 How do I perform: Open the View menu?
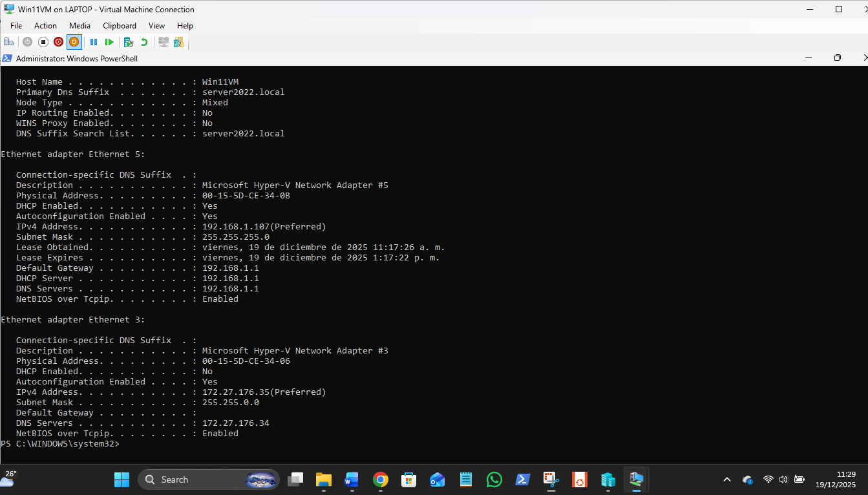tap(156, 26)
